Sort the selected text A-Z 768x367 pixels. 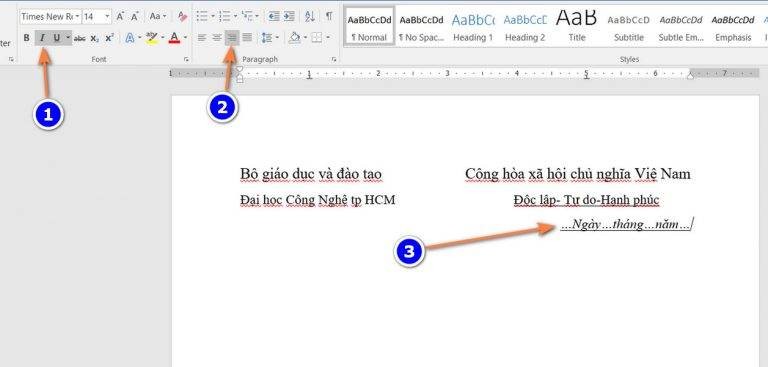tap(310, 16)
